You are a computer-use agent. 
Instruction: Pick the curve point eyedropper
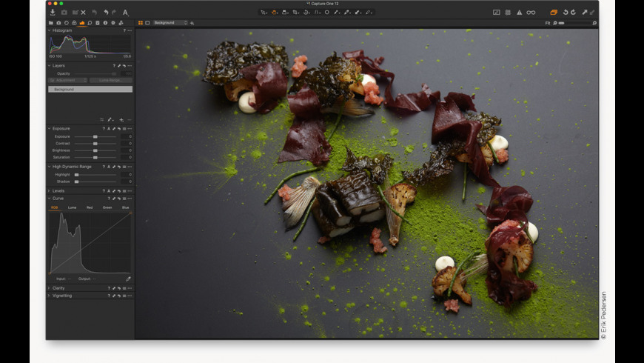tap(128, 279)
